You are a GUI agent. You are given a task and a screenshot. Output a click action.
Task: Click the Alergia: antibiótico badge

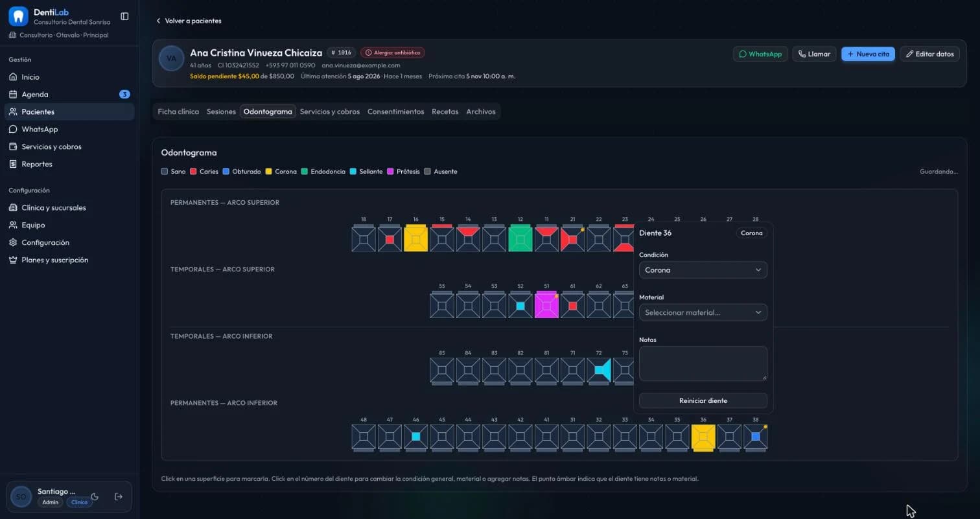[x=393, y=52]
